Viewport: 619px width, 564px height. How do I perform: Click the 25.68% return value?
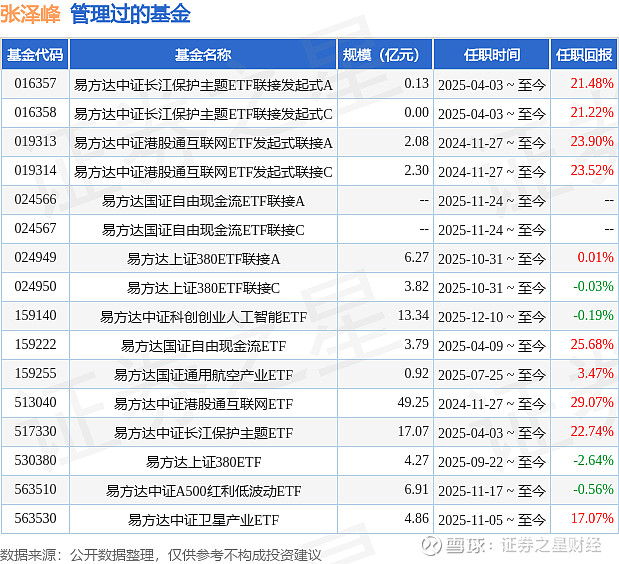(x=592, y=345)
